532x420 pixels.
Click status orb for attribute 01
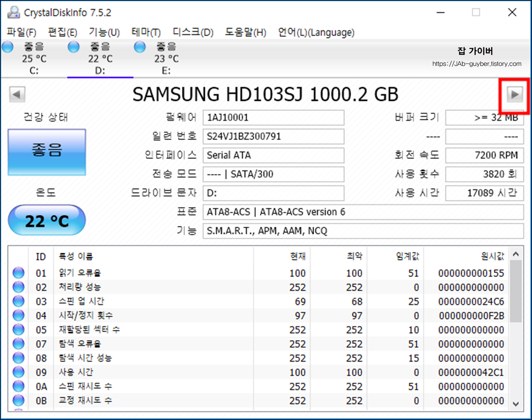pyautogui.click(x=18, y=273)
